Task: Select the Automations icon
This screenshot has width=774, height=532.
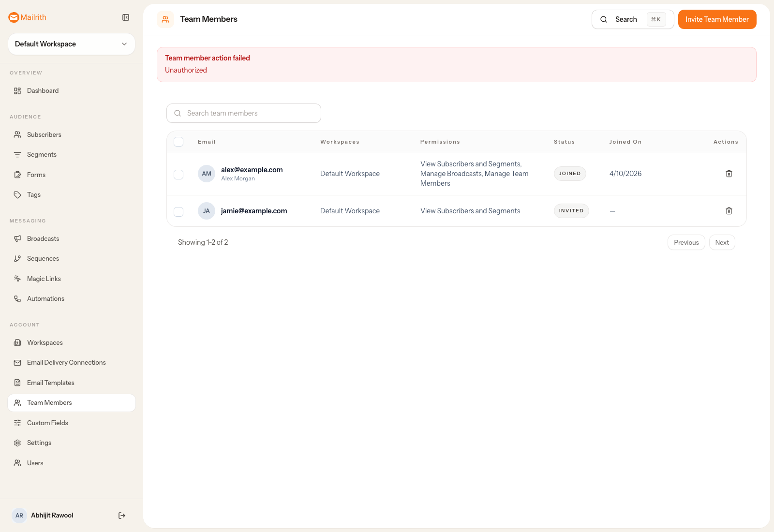Action: tap(17, 298)
